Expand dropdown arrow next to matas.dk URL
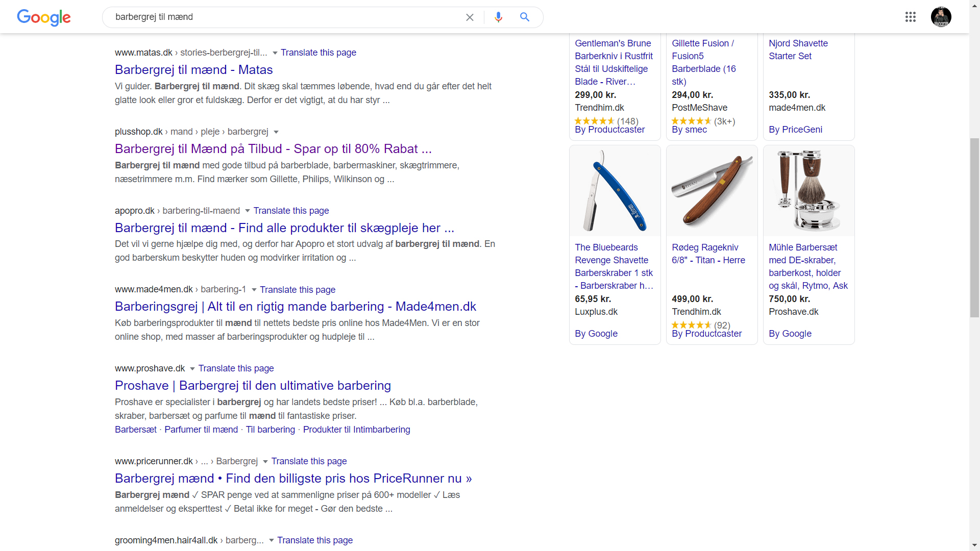Image resolution: width=980 pixels, height=551 pixels. pos(275,53)
